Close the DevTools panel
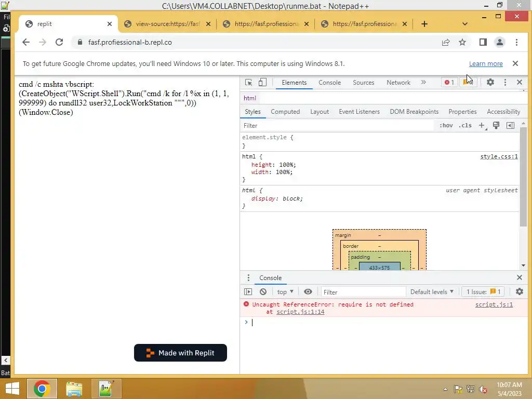The height and width of the screenshot is (399, 532). point(519,82)
